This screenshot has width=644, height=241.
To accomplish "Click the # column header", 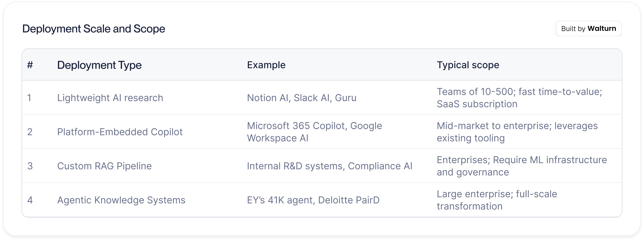I will pos(30,65).
